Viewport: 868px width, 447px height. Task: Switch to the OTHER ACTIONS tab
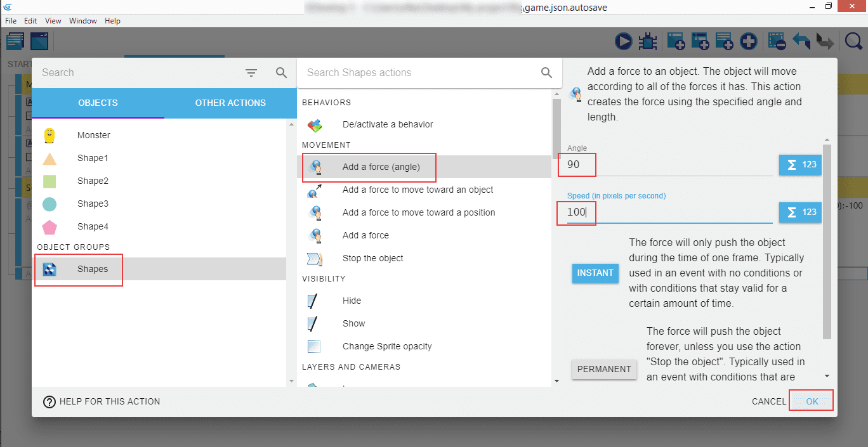[230, 103]
